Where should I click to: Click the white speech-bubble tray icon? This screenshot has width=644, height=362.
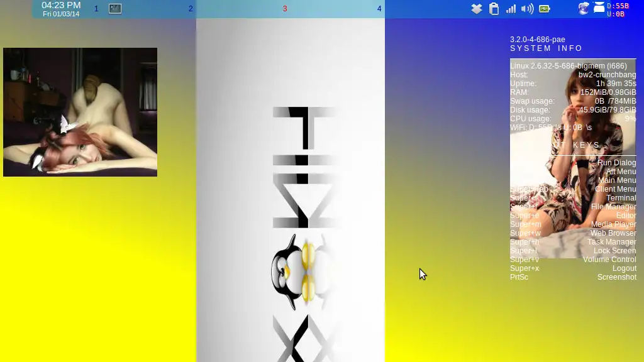pyautogui.click(x=599, y=7)
